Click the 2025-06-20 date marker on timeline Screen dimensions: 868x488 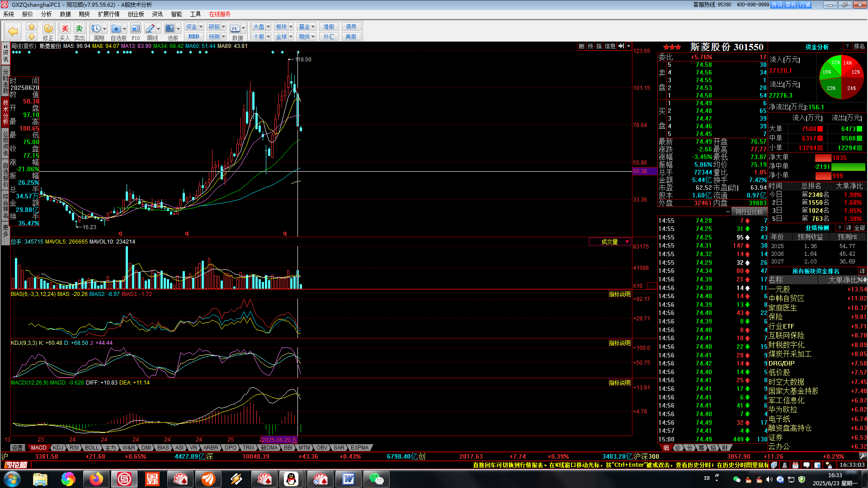[x=279, y=440]
